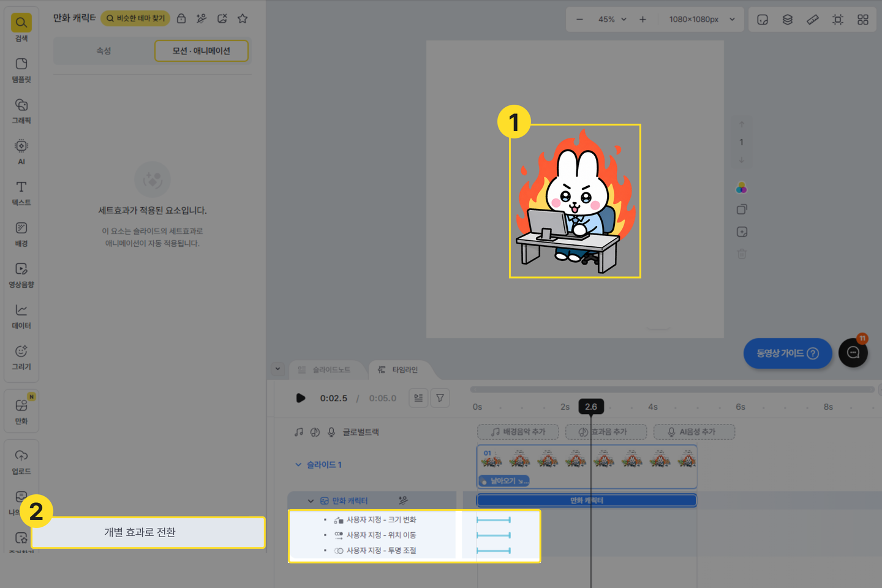Open the 동영상 가이드 help button
Image resolution: width=882 pixels, height=588 pixels.
[788, 353]
